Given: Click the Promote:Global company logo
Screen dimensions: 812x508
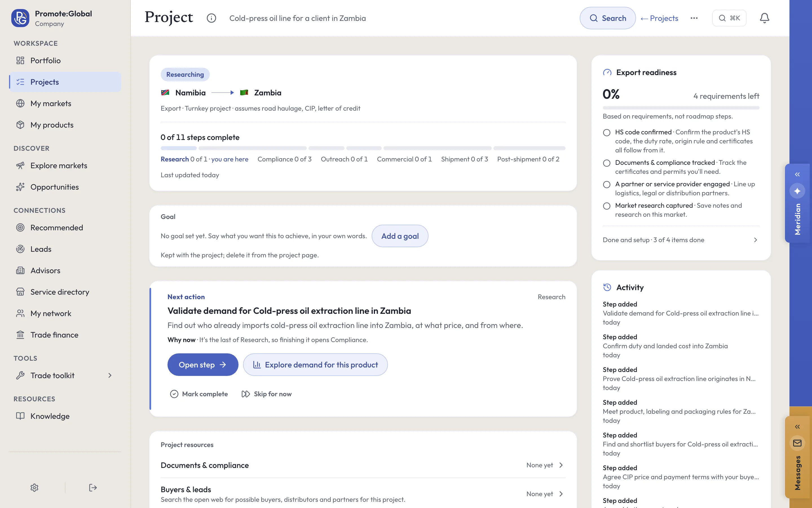Looking at the screenshot, I should (x=20, y=18).
